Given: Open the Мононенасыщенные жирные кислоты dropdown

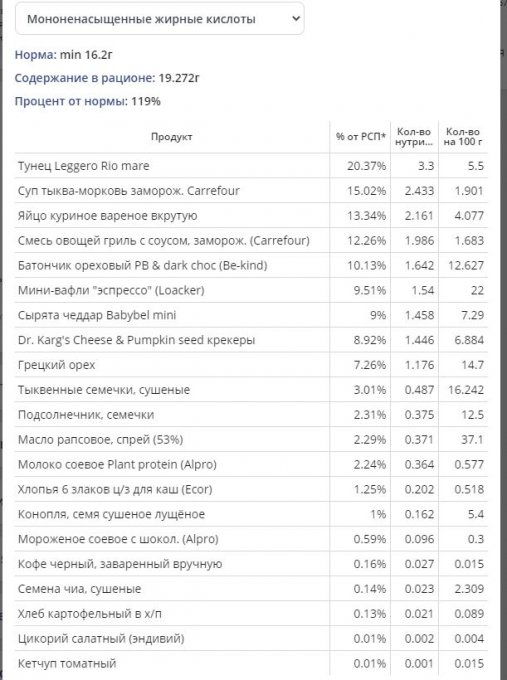Looking at the screenshot, I should coord(159,19).
